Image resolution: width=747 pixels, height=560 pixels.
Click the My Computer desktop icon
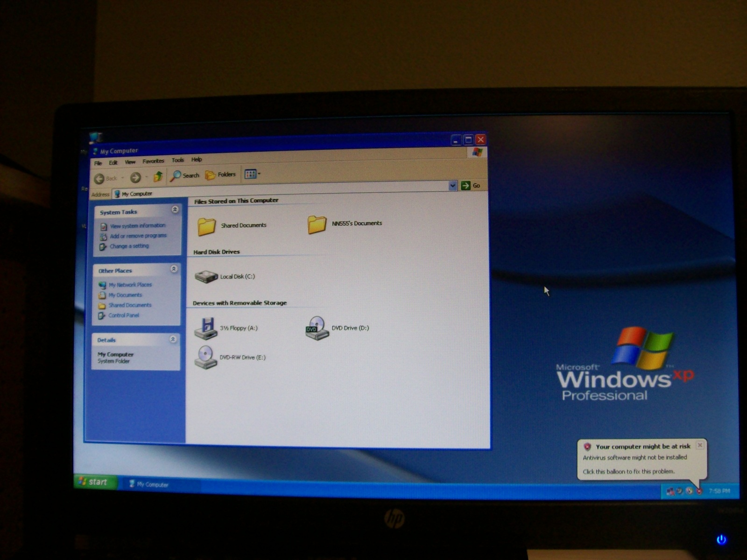pos(96,137)
